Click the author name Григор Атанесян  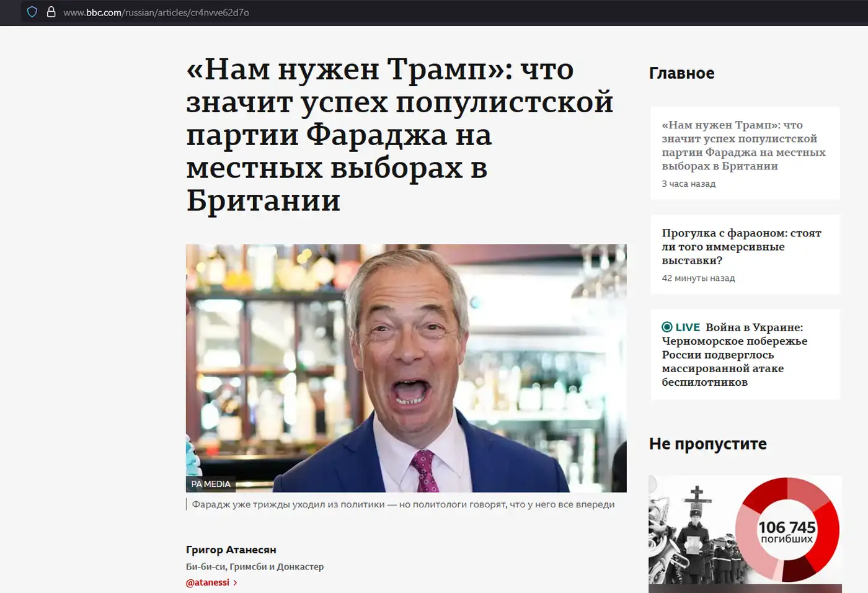pyautogui.click(x=231, y=550)
